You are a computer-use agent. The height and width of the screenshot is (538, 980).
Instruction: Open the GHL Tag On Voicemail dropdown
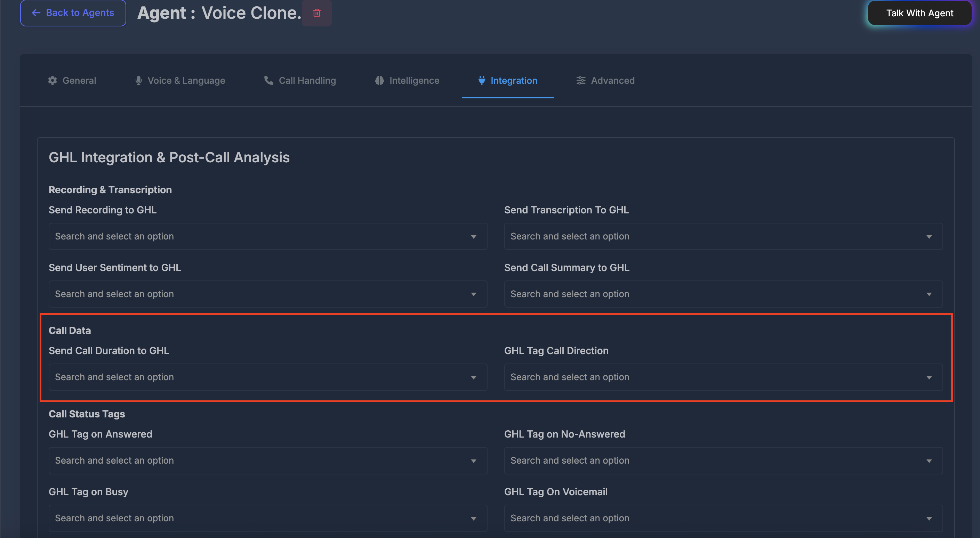[723, 518]
